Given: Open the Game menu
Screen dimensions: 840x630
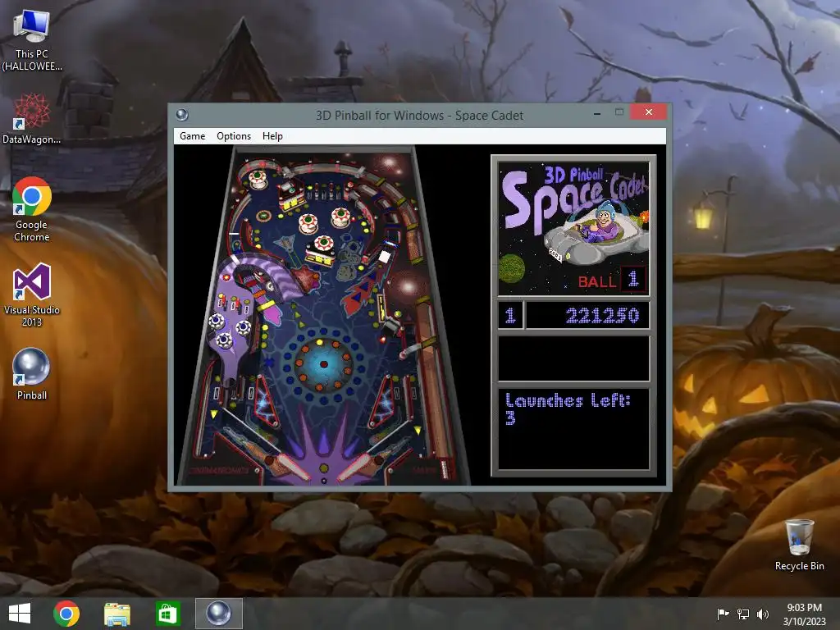Looking at the screenshot, I should 192,136.
